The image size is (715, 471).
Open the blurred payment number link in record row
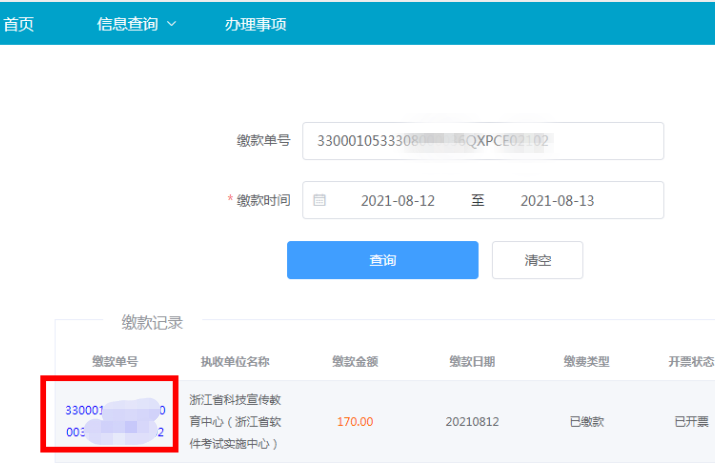tap(115, 421)
